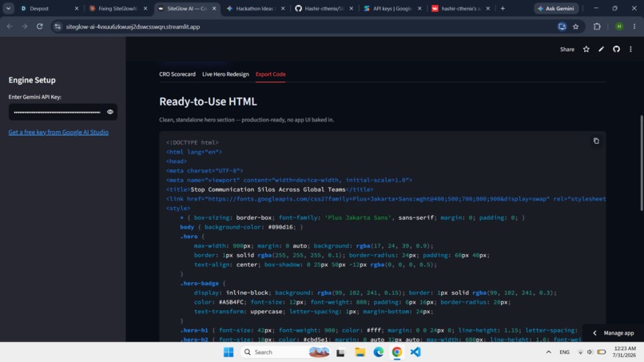Open File Explorer from taskbar
The width and height of the screenshot is (644, 362).
[x=360, y=352]
